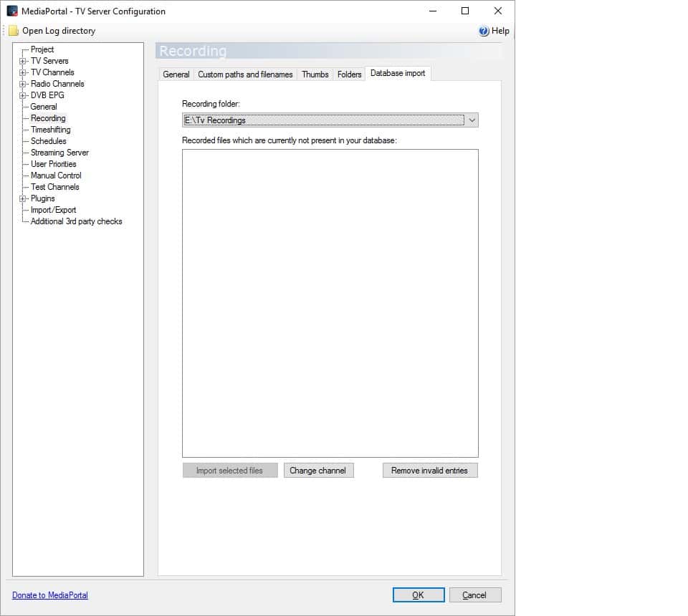Open the Recording folder dropdown
Screen dimensions: 688x616
[x=472, y=120]
